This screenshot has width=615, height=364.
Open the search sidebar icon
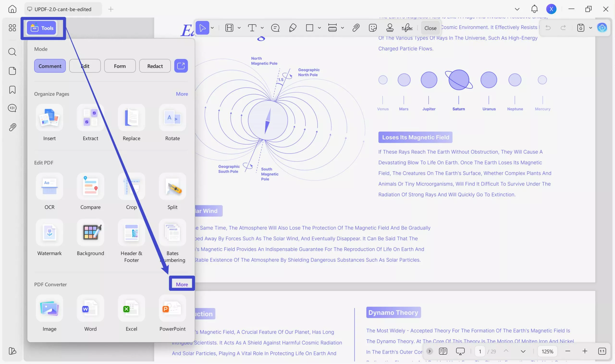click(x=12, y=52)
